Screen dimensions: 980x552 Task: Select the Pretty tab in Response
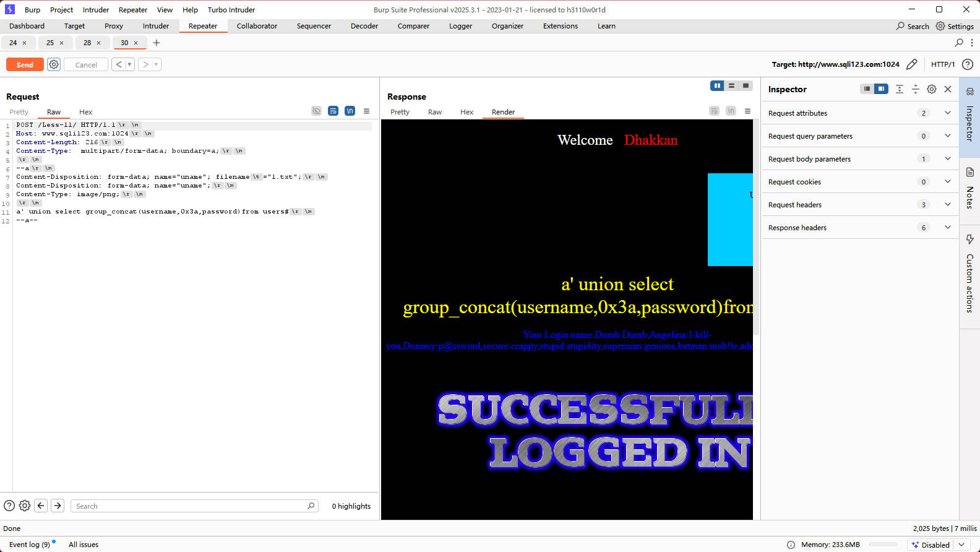[x=400, y=112]
